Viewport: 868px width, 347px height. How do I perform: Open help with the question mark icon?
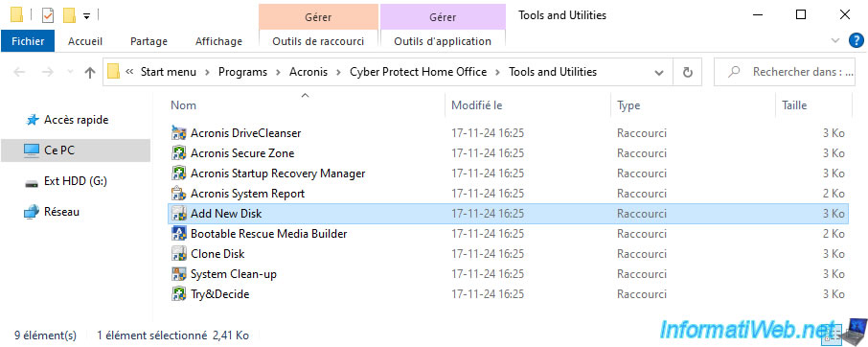tap(856, 40)
